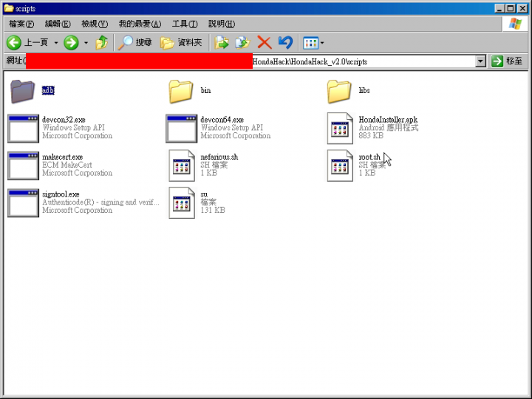Select the adb folder icon
Screen dimensions: 532x399
22,92
